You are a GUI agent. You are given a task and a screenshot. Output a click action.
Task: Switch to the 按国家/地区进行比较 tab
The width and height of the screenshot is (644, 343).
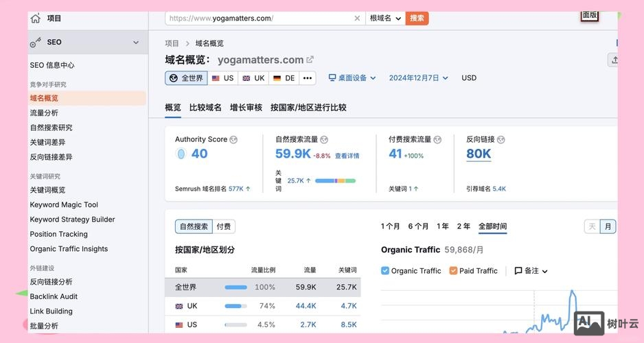coord(308,108)
